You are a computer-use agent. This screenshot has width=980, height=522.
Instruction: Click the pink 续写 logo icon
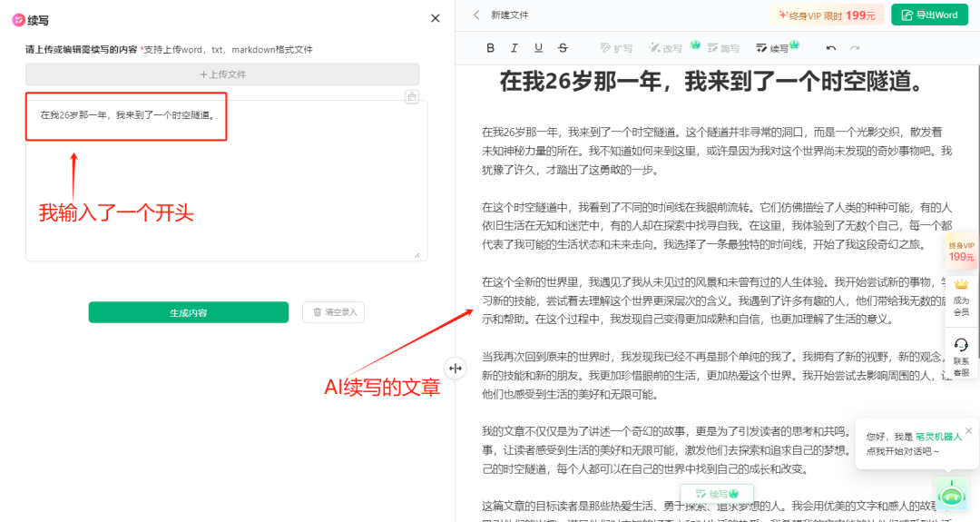pyautogui.click(x=19, y=20)
